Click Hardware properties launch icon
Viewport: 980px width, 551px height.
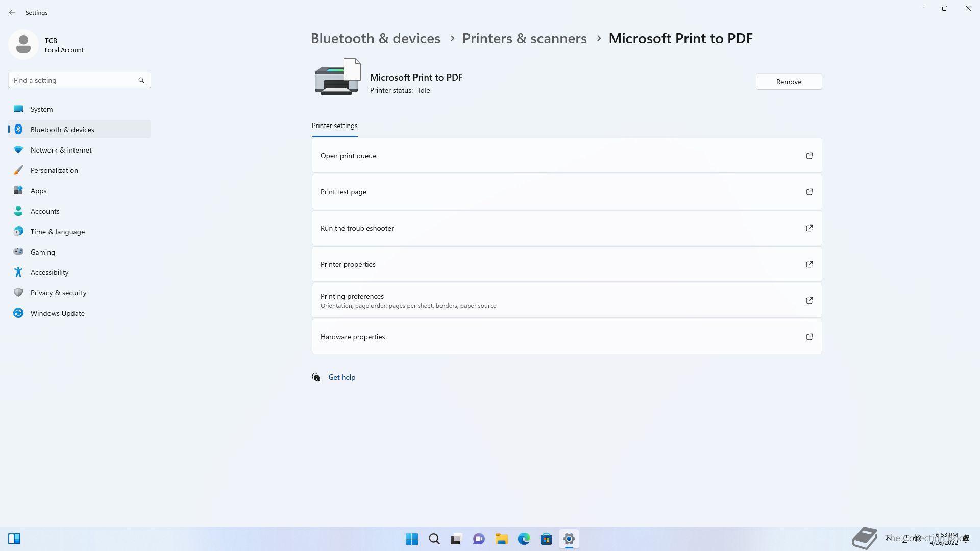coord(809,337)
